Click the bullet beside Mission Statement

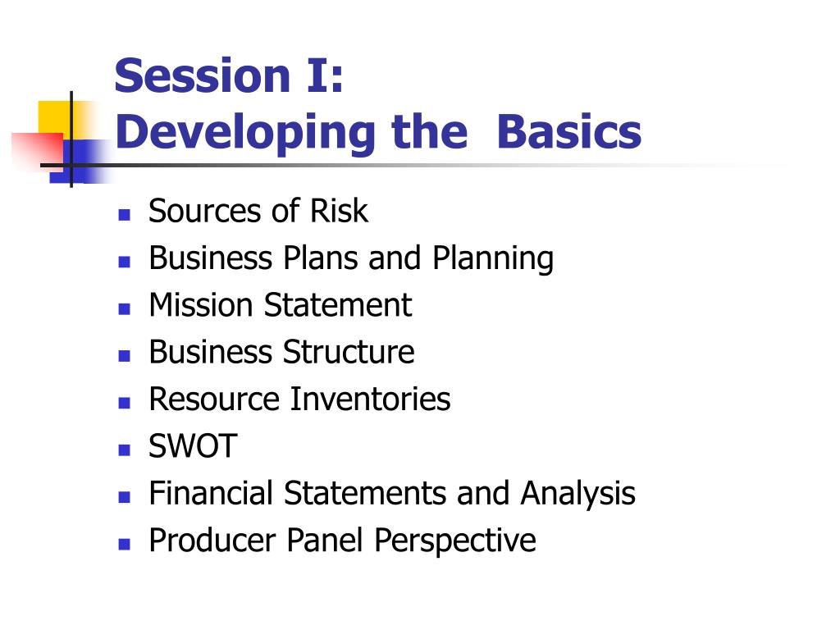pyautogui.click(x=125, y=309)
